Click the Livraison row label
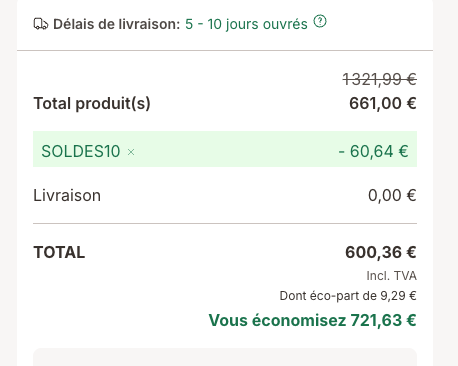The image size is (458, 366). 67,195
